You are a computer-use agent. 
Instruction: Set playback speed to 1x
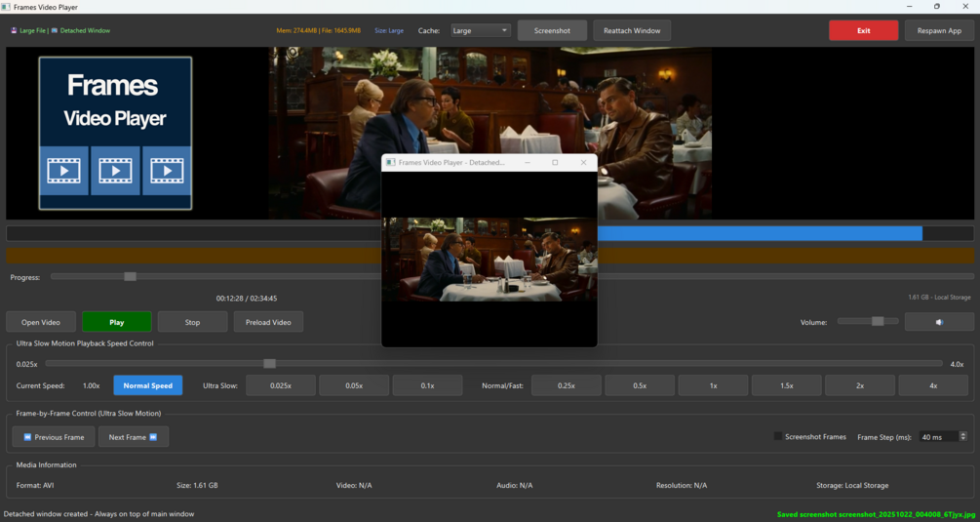pyautogui.click(x=713, y=385)
